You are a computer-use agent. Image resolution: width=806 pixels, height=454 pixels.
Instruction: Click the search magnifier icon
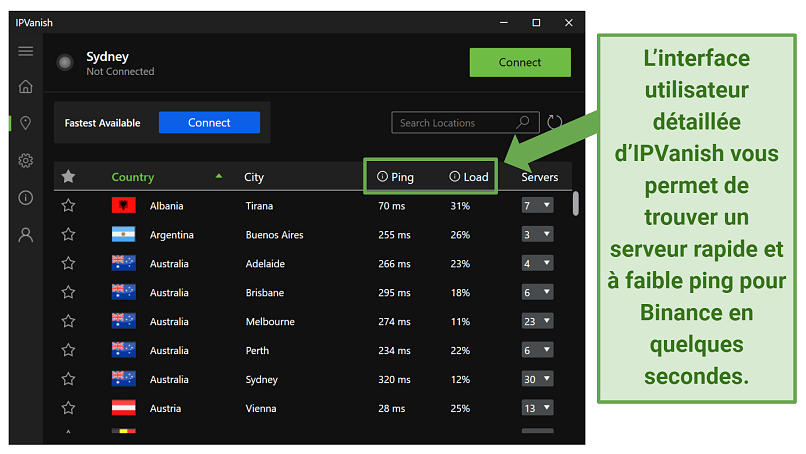(523, 122)
